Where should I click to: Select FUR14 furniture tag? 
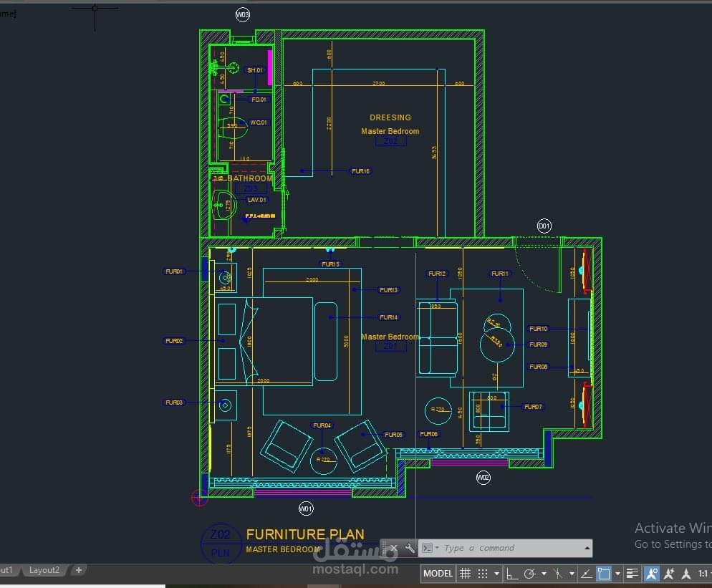[389, 317]
